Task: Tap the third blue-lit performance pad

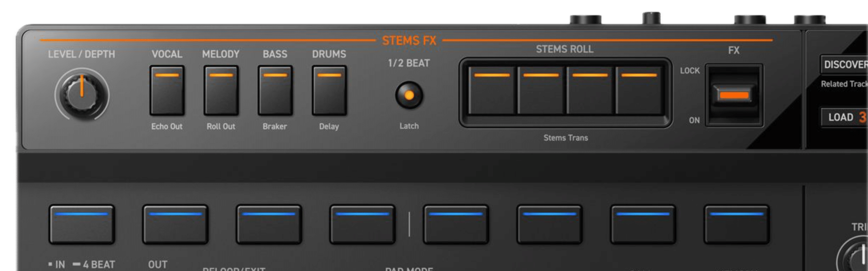Action: 269,224
